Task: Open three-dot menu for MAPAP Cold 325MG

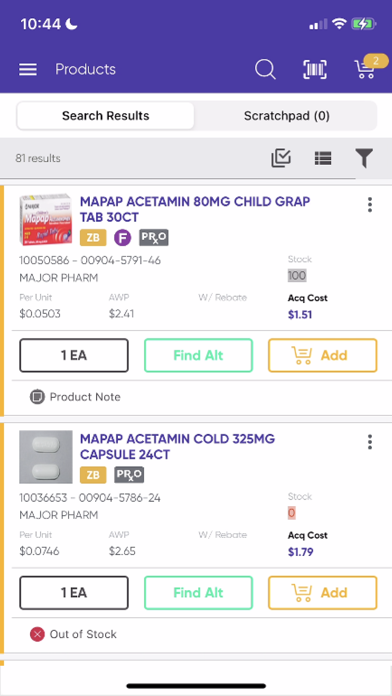Action: (370, 442)
